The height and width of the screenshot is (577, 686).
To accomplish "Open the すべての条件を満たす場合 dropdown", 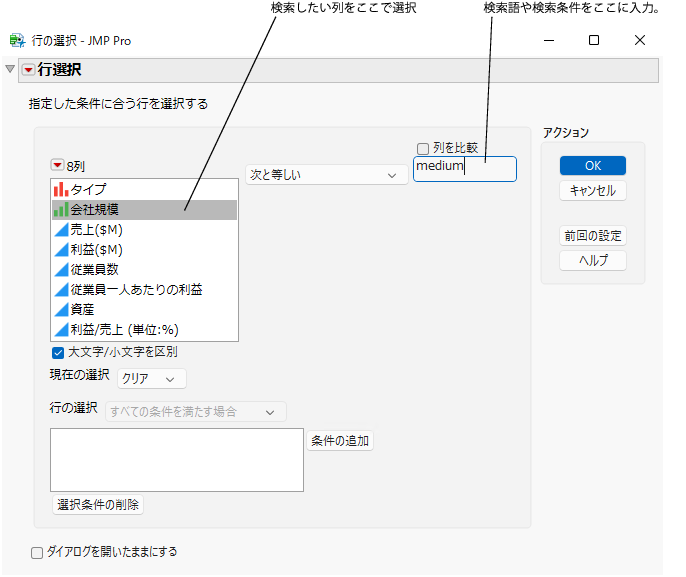I will [196, 412].
